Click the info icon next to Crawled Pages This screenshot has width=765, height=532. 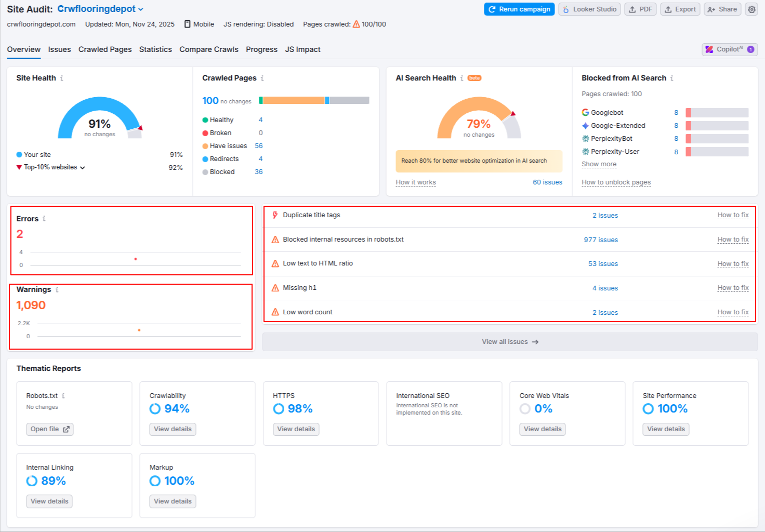point(262,78)
